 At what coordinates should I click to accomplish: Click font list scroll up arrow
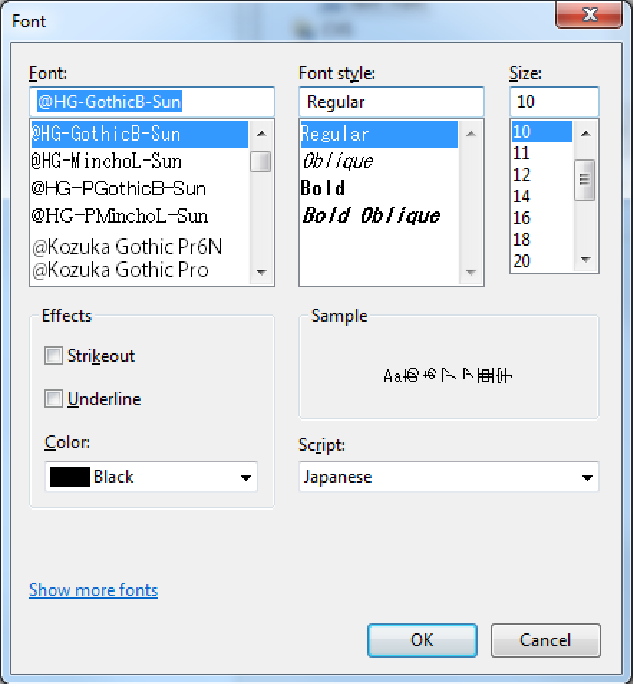tap(262, 134)
